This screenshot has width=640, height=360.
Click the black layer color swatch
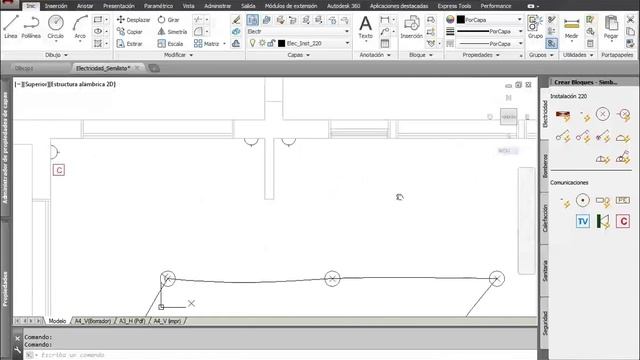(x=281, y=43)
